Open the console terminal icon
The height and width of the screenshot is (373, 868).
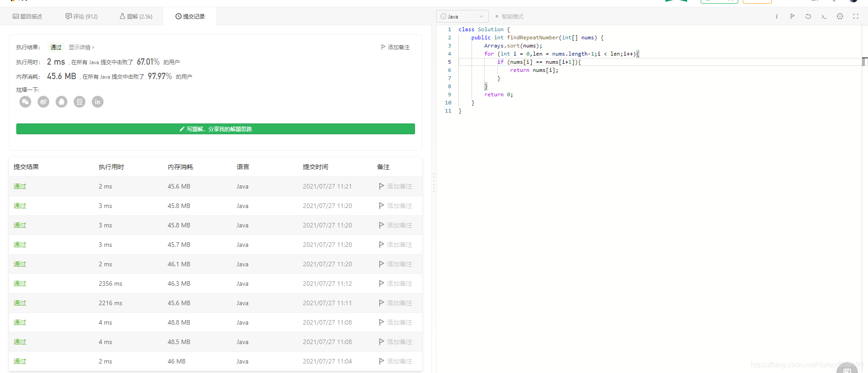pyautogui.click(x=824, y=16)
